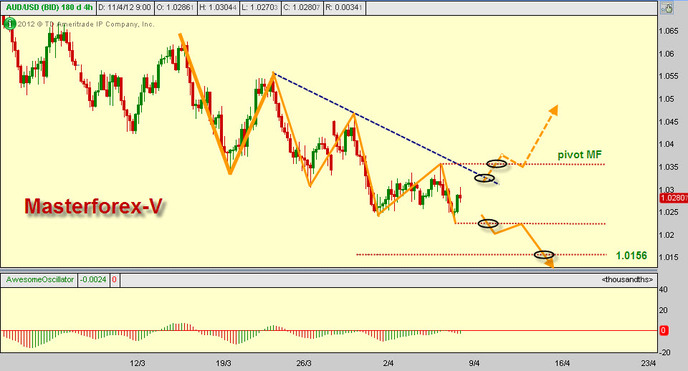Click the 9/4 date on the time axis

coord(474,363)
